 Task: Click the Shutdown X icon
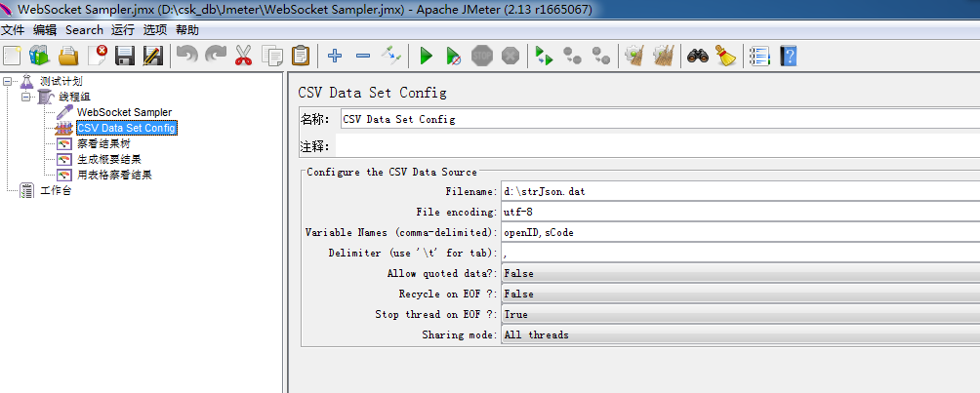click(x=510, y=56)
